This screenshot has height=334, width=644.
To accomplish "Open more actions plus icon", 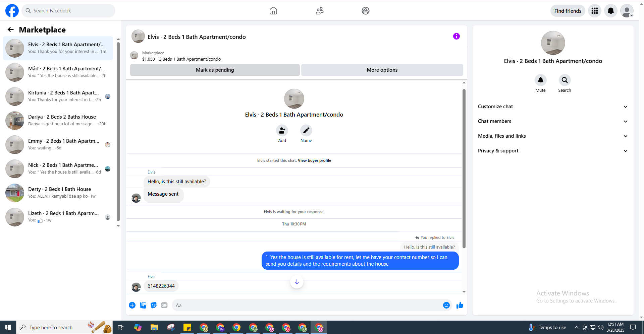I will click(132, 305).
